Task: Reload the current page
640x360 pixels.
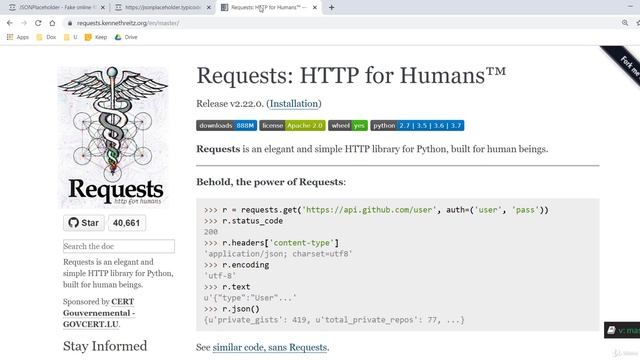Action: point(38,23)
